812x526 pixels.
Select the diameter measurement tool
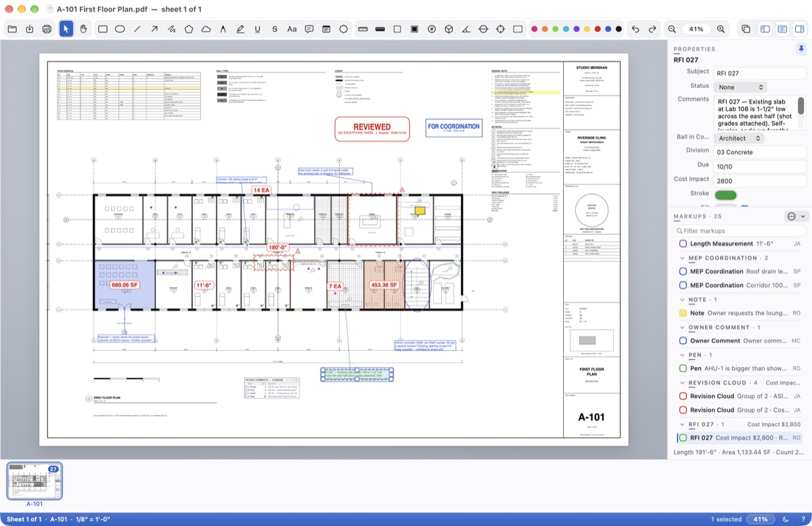[483, 29]
